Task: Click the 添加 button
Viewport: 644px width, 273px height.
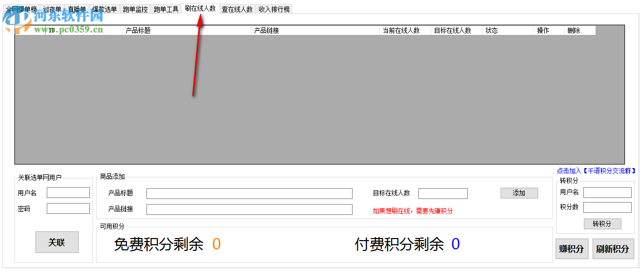Action: [519, 193]
